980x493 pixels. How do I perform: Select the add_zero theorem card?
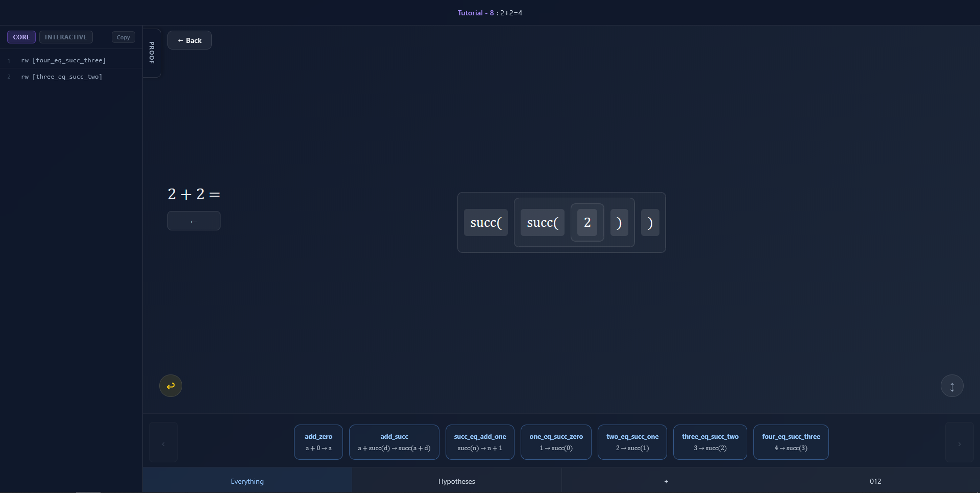tap(318, 442)
